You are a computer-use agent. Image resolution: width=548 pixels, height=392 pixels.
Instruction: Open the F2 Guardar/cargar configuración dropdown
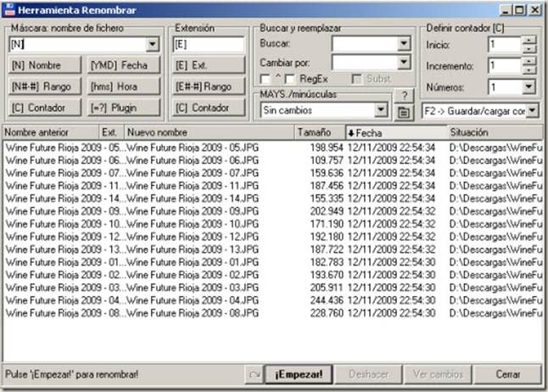(x=531, y=110)
